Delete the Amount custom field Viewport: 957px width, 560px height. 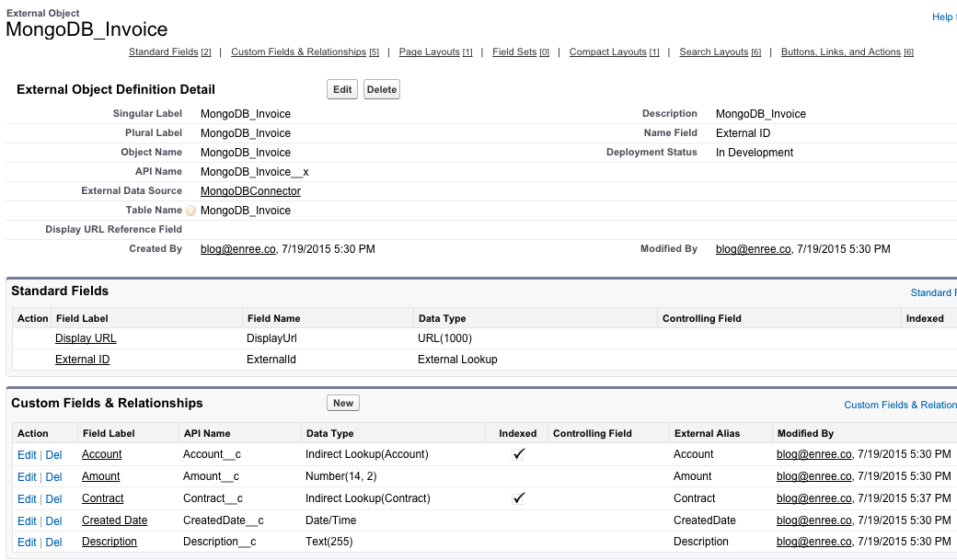click(x=53, y=476)
